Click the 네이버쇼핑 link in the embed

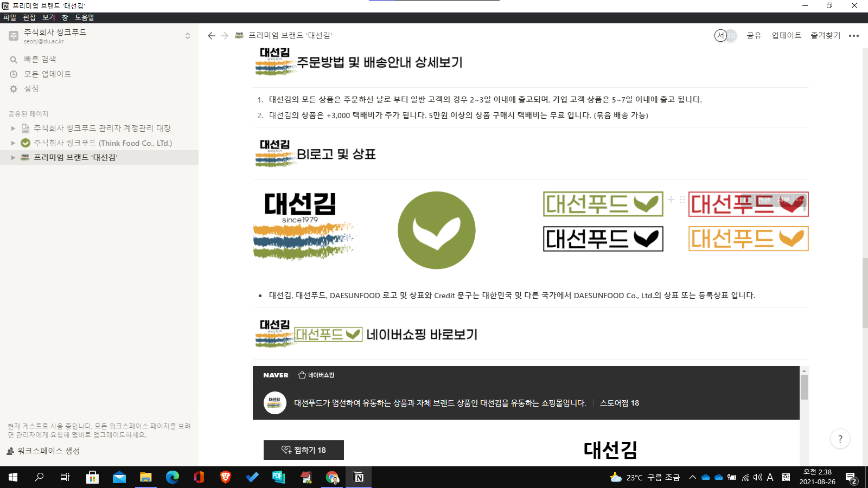tap(316, 375)
